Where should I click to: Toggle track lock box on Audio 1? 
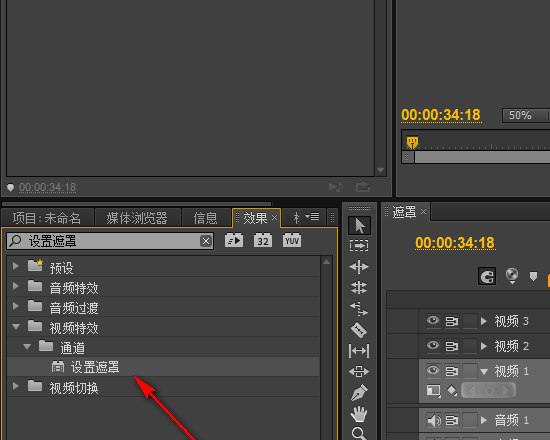click(470, 420)
